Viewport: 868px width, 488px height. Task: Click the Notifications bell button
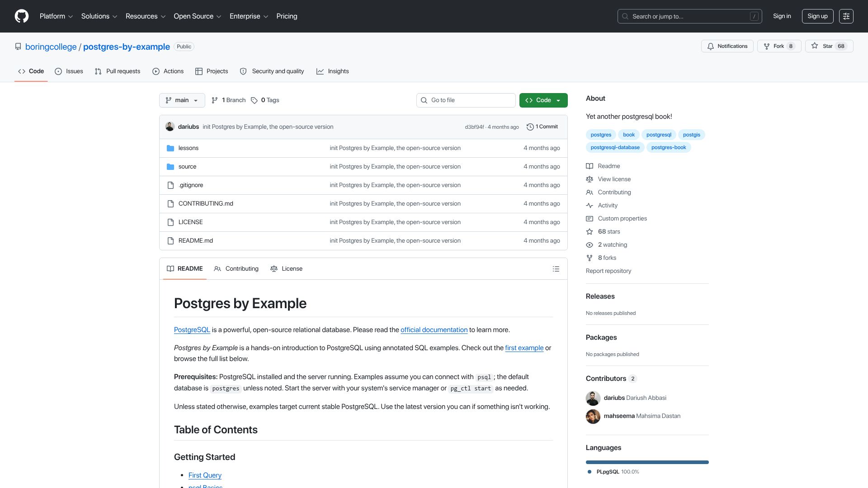(727, 46)
